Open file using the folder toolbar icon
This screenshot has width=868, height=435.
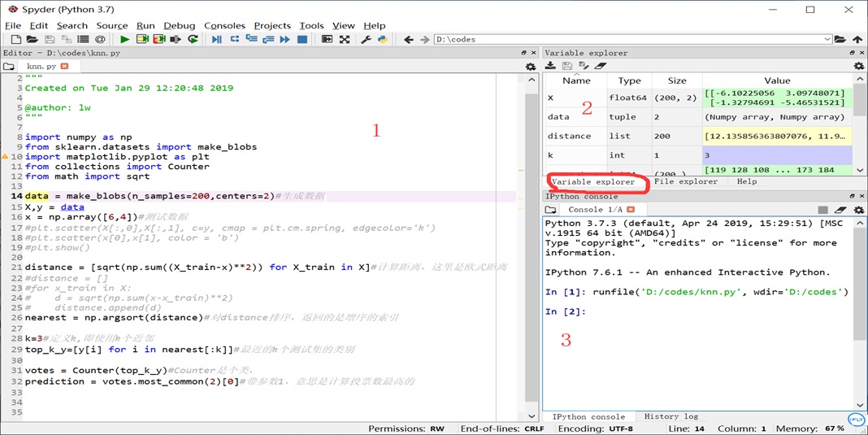(x=33, y=39)
